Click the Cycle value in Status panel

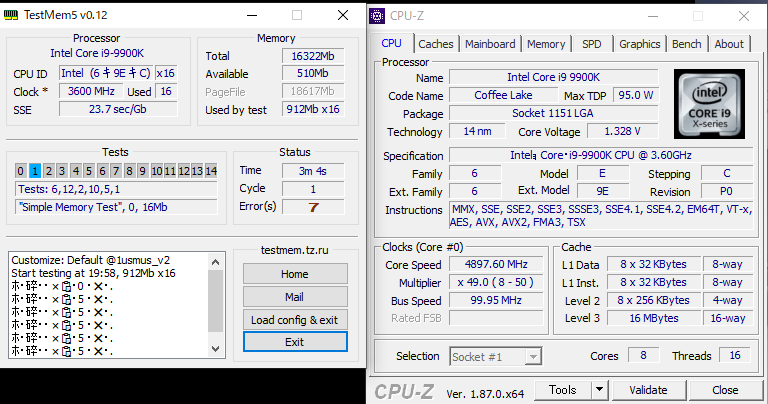pyautogui.click(x=313, y=189)
